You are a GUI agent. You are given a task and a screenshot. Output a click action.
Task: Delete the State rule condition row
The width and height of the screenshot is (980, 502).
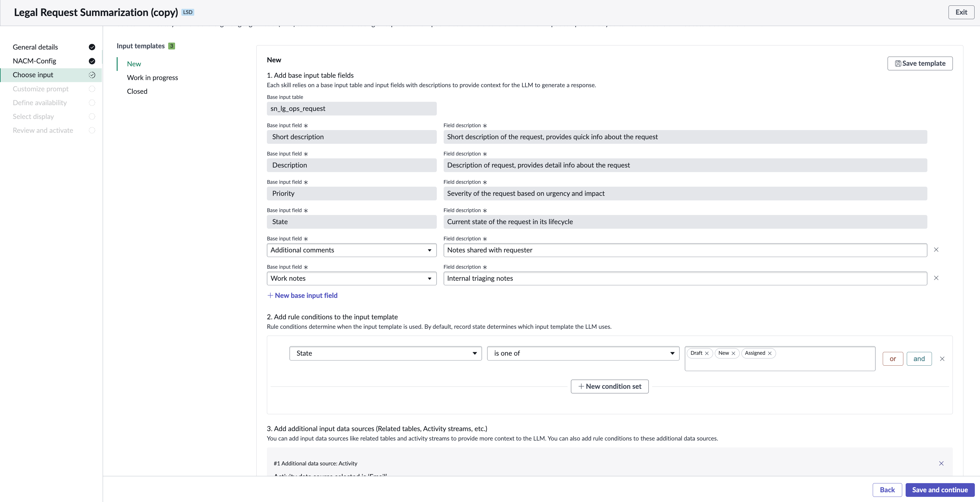942,358
